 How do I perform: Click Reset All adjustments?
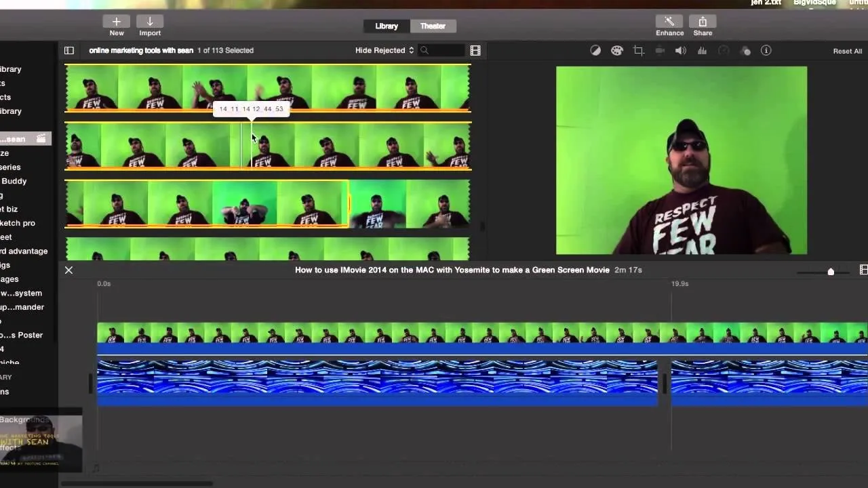pos(848,51)
